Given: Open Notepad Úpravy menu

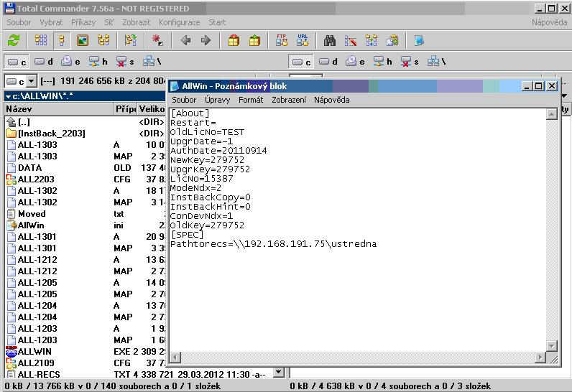Looking at the screenshot, I should pos(217,100).
